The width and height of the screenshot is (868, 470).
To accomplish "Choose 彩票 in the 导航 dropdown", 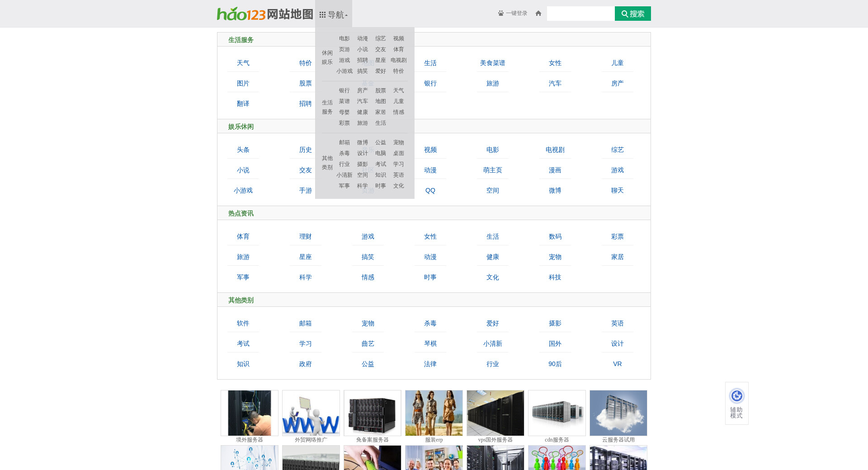I will [344, 123].
